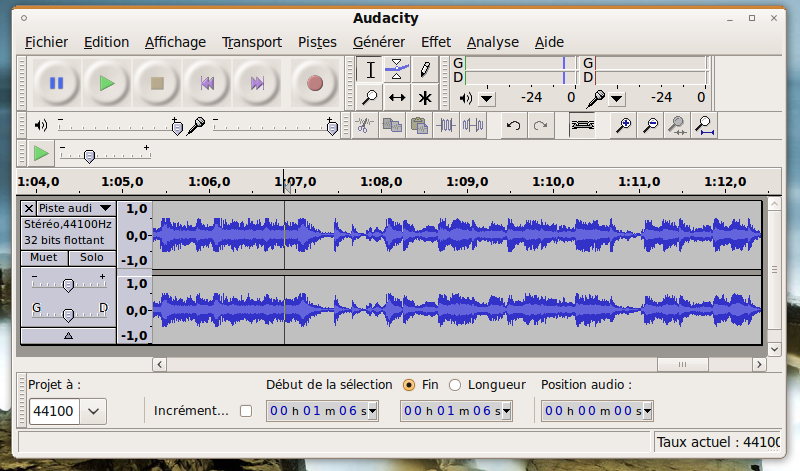Screen dimensions: 800x471
Task: Toggle the Sync-Lock tracks icon
Action: click(582, 125)
